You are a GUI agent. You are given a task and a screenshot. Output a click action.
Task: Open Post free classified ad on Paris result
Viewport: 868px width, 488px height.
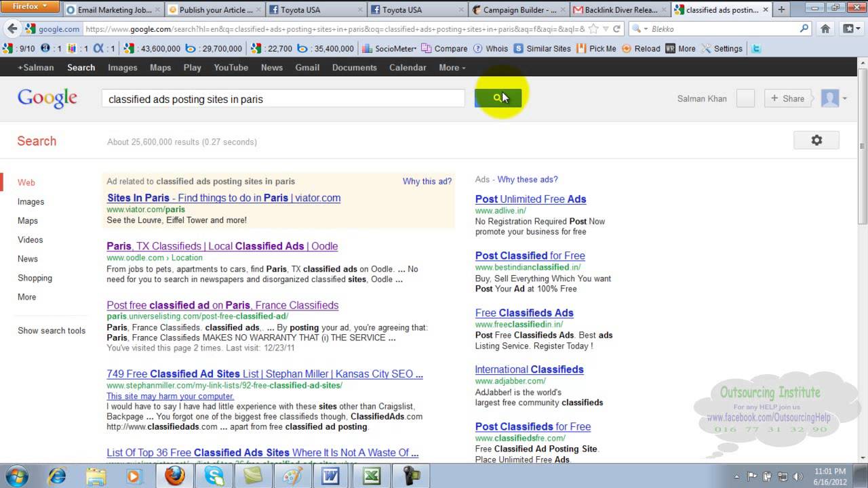click(x=222, y=305)
